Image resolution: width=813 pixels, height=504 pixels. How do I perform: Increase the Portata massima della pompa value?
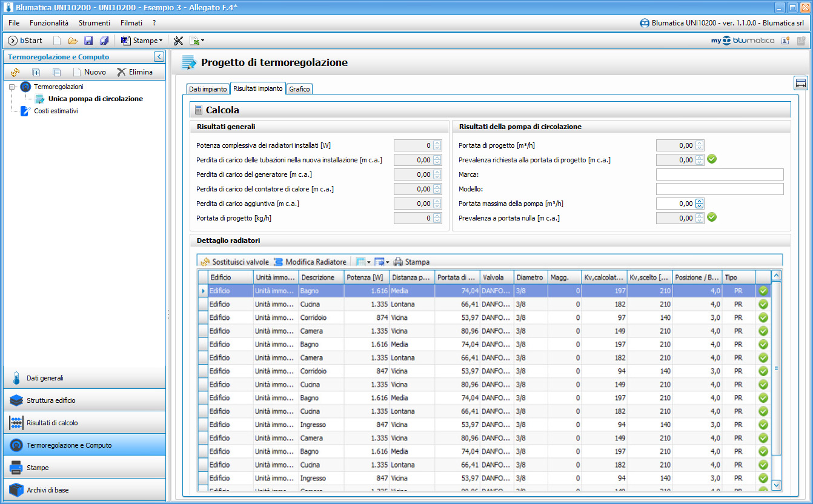click(700, 201)
